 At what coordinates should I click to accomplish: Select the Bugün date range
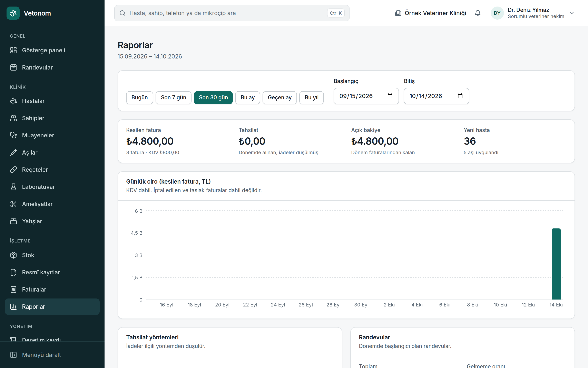click(139, 98)
